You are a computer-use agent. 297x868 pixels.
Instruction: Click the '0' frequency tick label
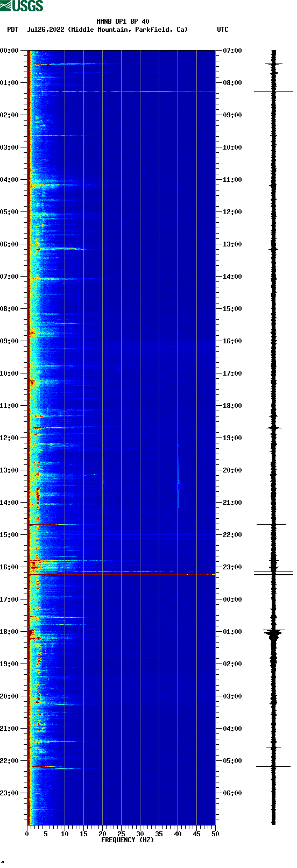point(27,834)
